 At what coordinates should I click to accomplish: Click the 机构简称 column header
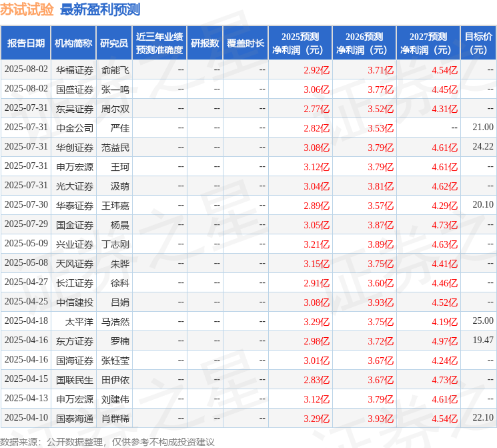73,43
